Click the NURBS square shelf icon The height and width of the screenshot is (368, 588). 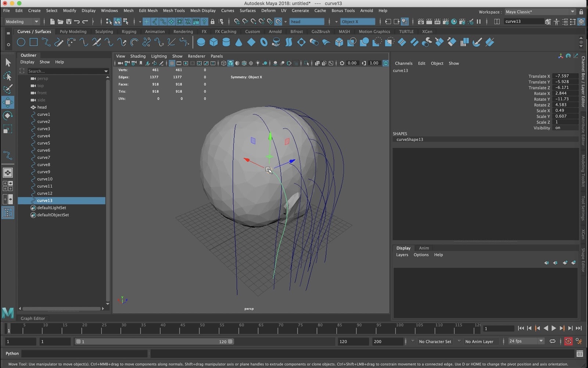33,42
